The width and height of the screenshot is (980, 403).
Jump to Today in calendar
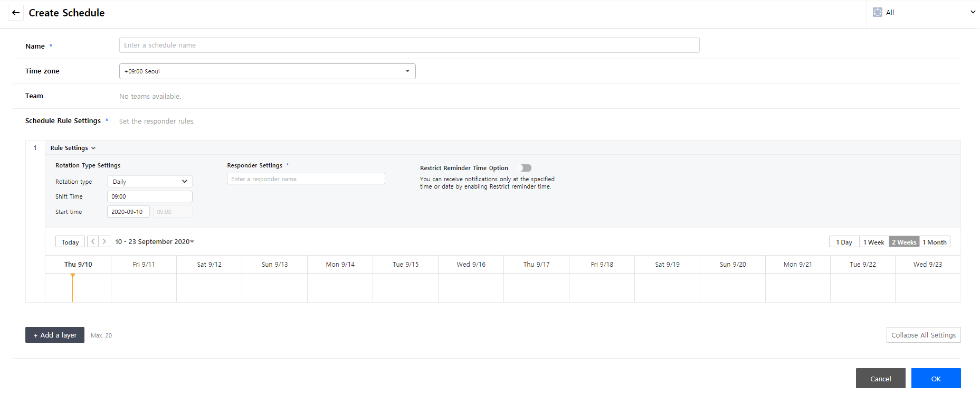[70, 242]
